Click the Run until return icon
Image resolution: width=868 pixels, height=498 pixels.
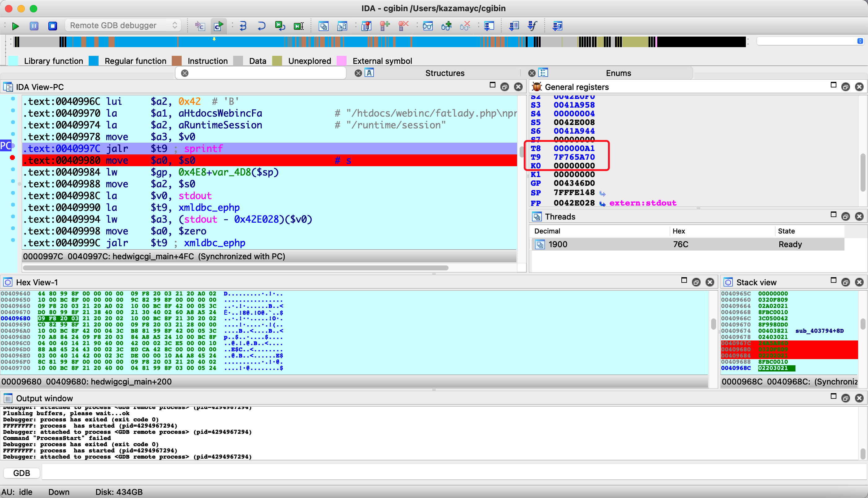280,26
